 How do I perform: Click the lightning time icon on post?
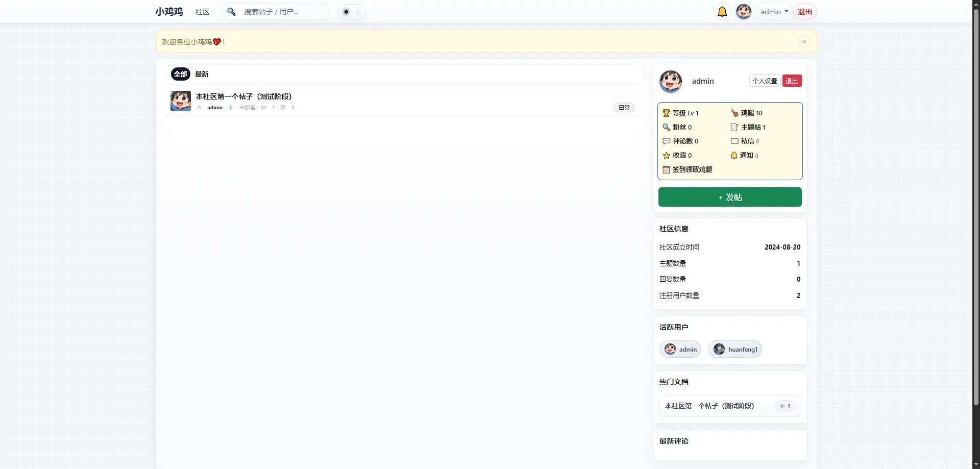click(x=231, y=108)
